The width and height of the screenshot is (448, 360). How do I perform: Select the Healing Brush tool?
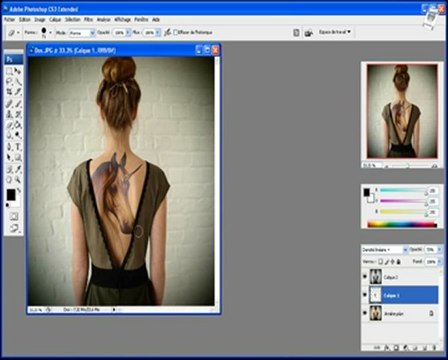[x=9, y=104]
